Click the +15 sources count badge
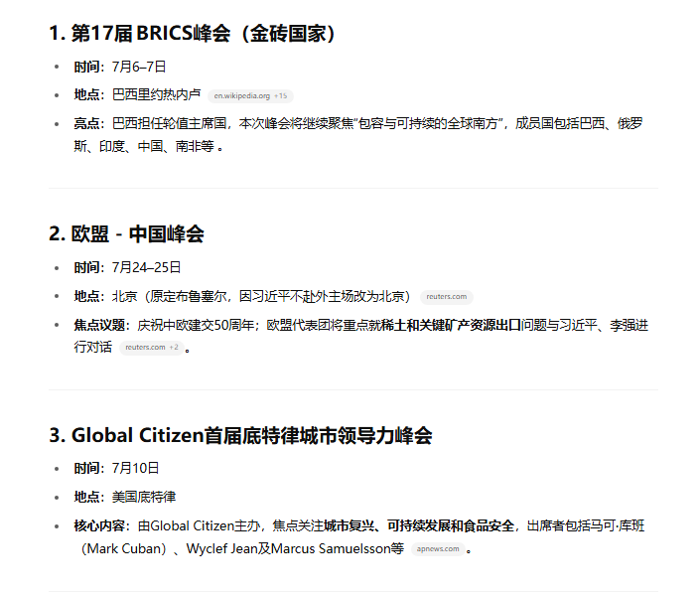Viewport: 700px width, 594px height. click(281, 95)
